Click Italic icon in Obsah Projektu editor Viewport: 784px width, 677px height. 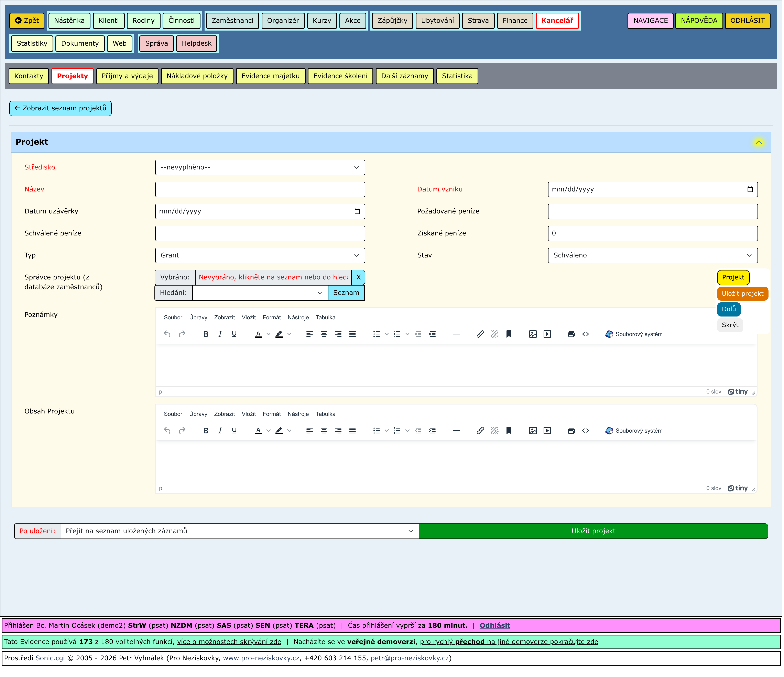pos(220,431)
